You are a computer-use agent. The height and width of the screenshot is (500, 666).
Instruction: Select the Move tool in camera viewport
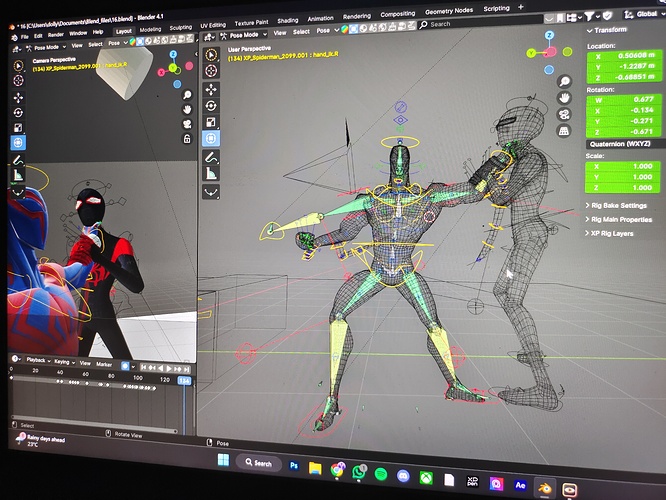18,98
